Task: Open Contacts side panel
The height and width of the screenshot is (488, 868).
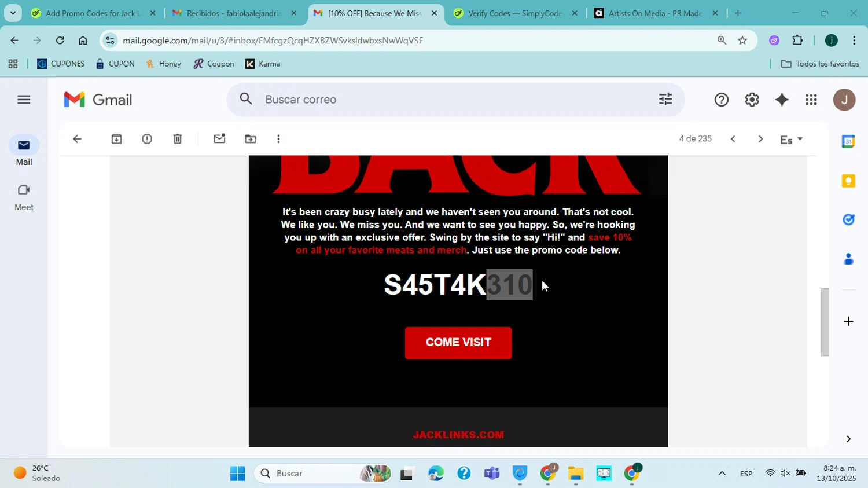Action: pos(848,259)
